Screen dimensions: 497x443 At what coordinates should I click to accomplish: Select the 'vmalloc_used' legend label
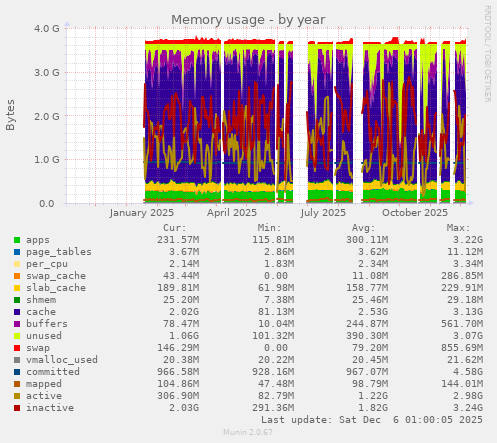[62, 360]
